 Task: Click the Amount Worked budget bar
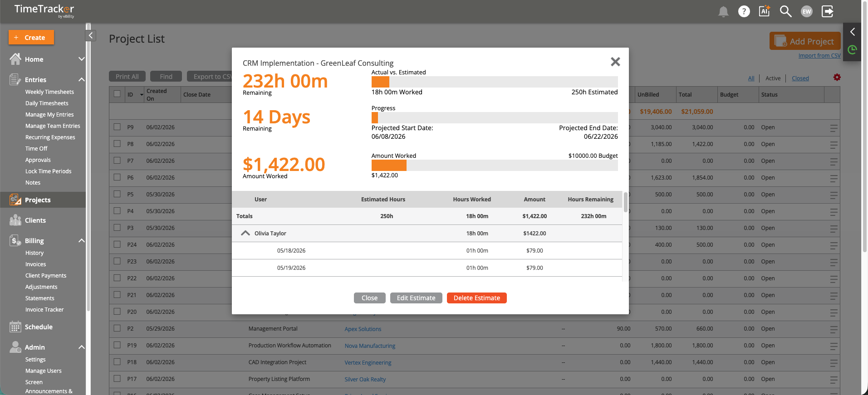pyautogui.click(x=495, y=166)
